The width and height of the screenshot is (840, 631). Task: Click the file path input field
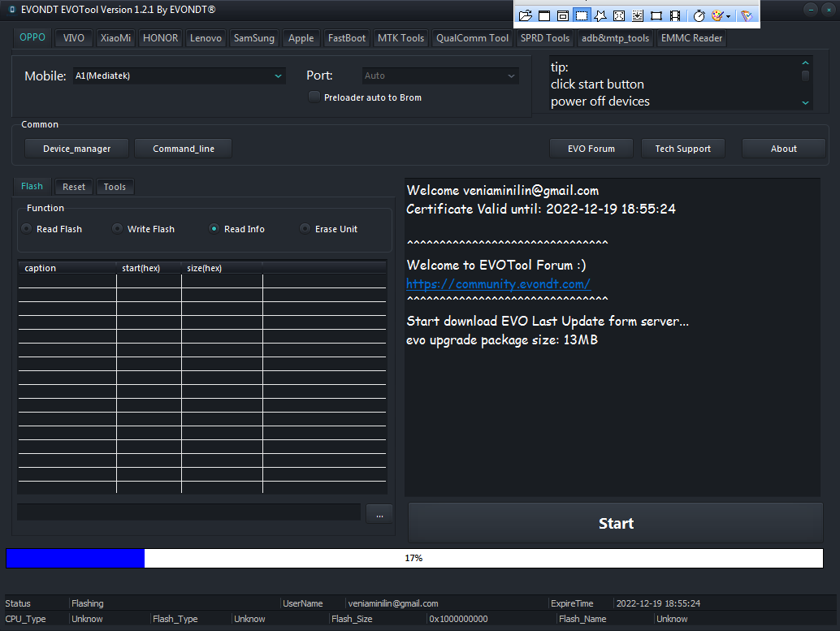pos(188,512)
